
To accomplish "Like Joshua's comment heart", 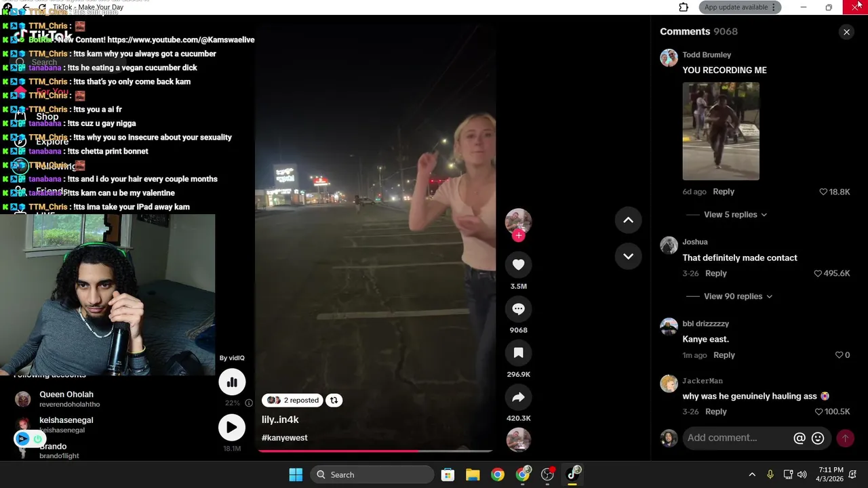I will pos(818,273).
